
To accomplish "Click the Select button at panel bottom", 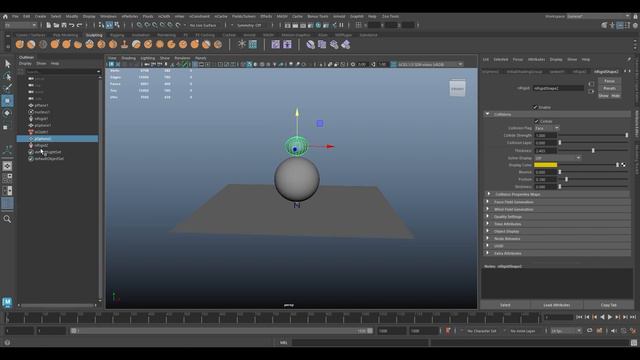I will (x=505, y=305).
